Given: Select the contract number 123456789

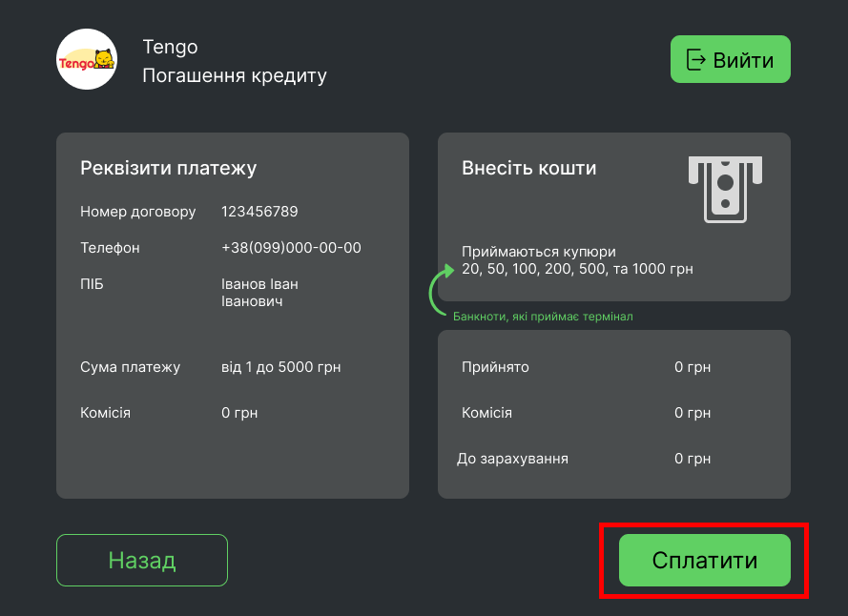Looking at the screenshot, I should point(259,212).
